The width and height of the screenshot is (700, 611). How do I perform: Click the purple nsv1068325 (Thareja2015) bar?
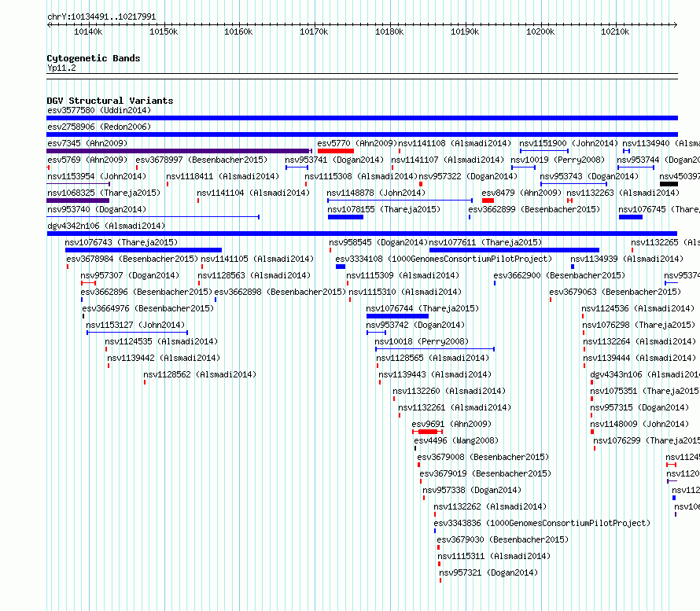point(78,201)
